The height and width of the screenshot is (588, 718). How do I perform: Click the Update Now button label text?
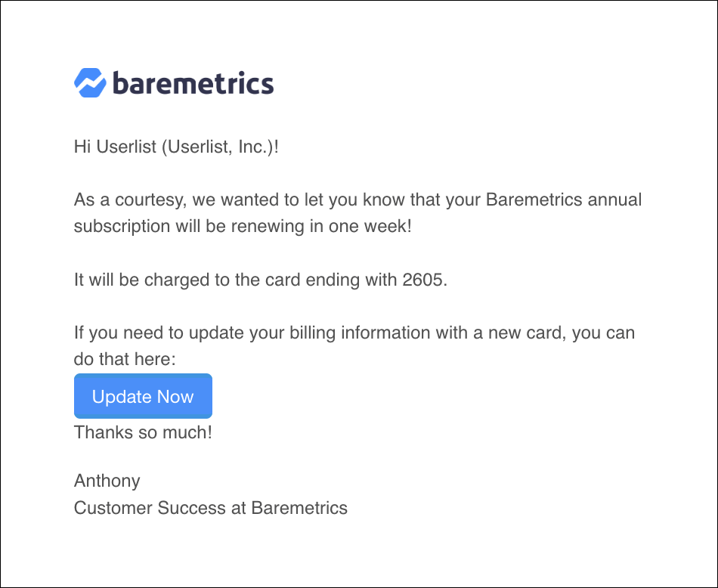pos(143,396)
